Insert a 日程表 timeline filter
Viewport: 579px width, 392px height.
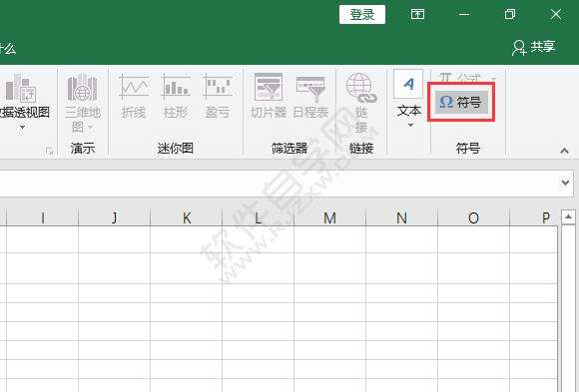[310, 96]
